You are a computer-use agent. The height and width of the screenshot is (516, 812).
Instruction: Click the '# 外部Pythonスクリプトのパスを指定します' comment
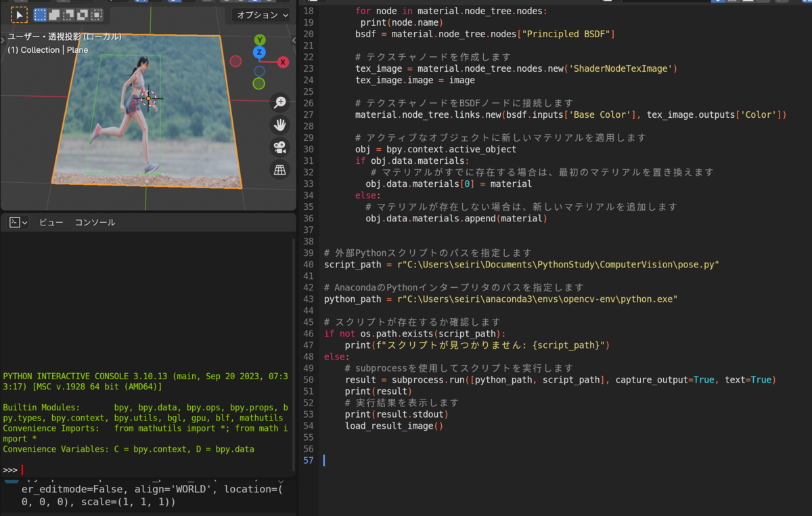428,253
